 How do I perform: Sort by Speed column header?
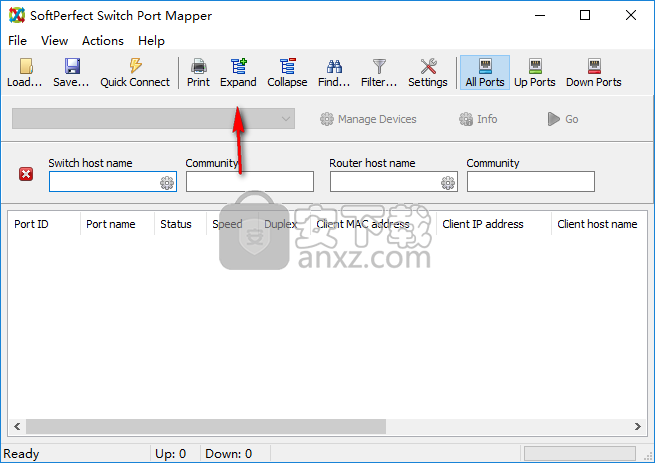click(x=232, y=224)
